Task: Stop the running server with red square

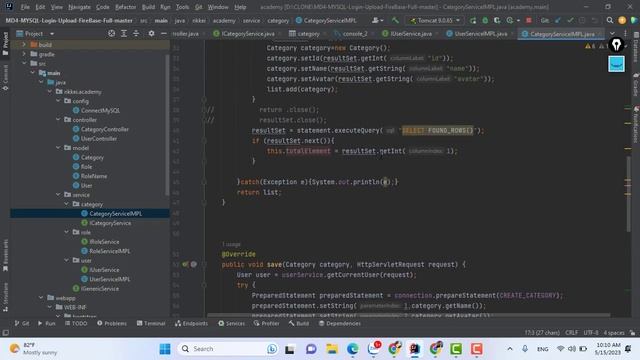Action: click(529, 20)
